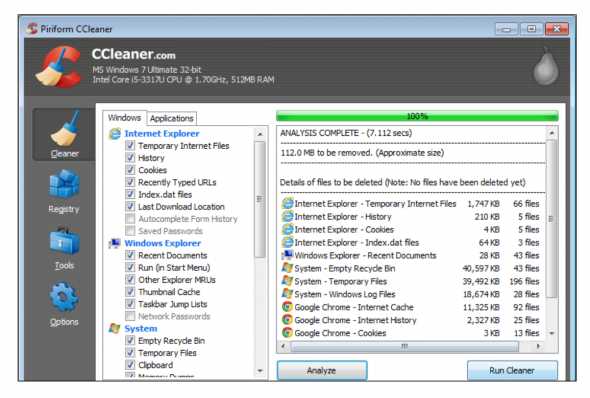The width and height of the screenshot is (590, 398).
Task: Uncheck the Internet Explorer History checkbox
Action: coord(130,158)
